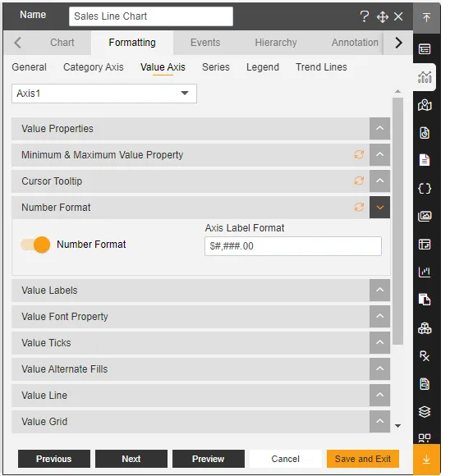Select the Category Axis sub-tab
This screenshot has width=450, height=476.
pyautogui.click(x=94, y=67)
